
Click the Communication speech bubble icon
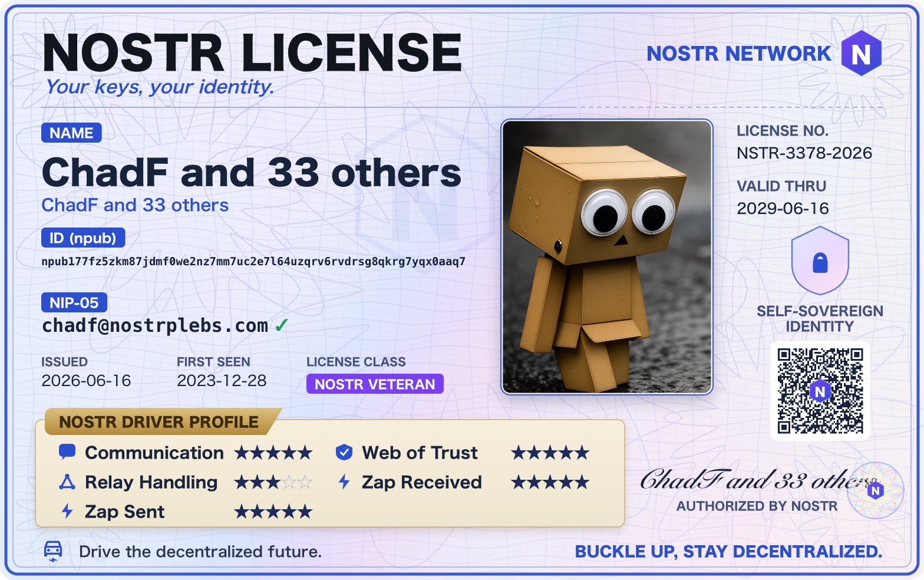pyautogui.click(x=67, y=452)
